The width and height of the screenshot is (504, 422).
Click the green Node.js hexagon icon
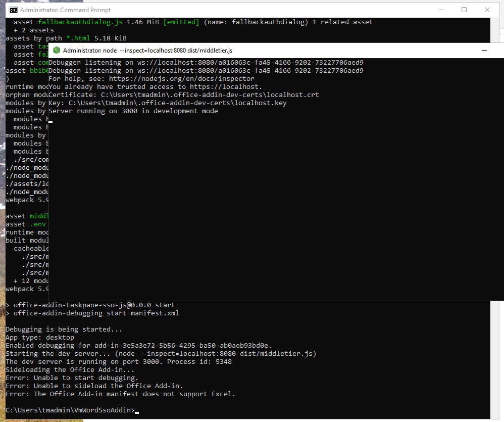(x=57, y=50)
